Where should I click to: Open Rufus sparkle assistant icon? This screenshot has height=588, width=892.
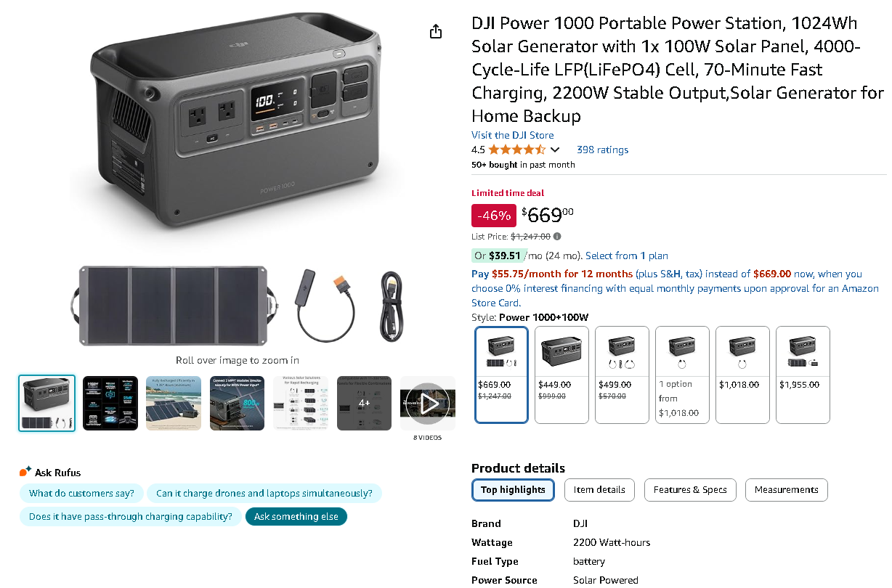[25, 472]
